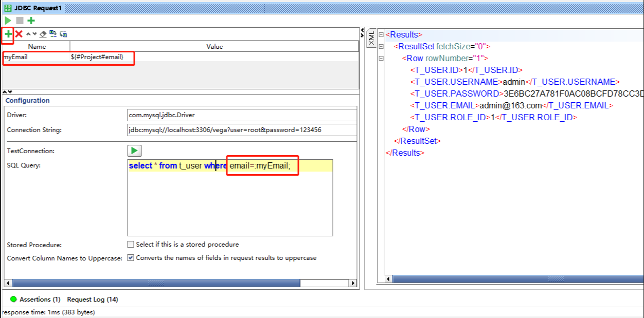Add assertion with green plus beside stop button
This screenshot has width=644, height=318.
(x=31, y=21)
